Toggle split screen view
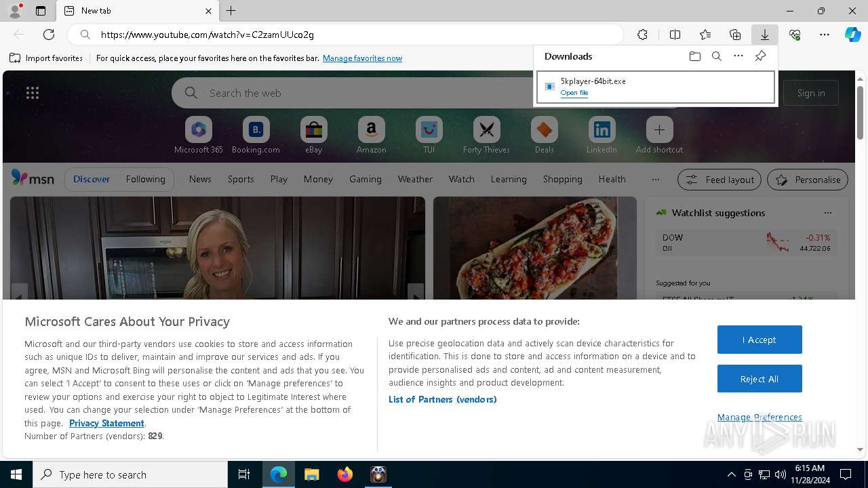Screen dimensions: 868x488 [x=675, y=35]
